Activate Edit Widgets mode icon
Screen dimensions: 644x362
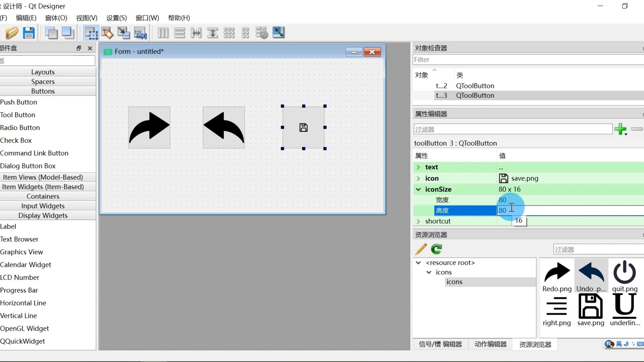(x=91, y=33)
